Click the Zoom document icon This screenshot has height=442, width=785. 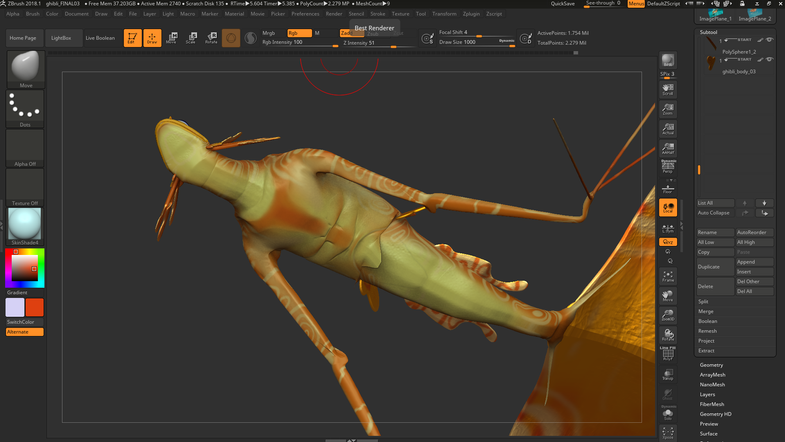668,109
